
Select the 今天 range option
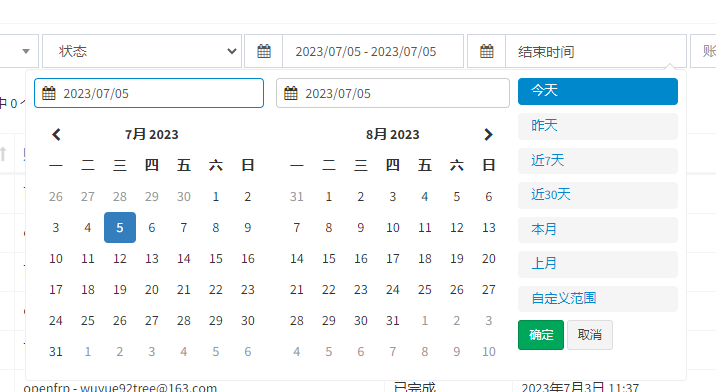click(598, 91)
